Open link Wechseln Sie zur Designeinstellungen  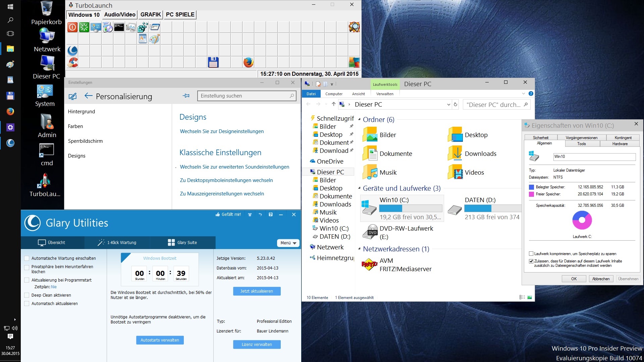coord(222,131)
